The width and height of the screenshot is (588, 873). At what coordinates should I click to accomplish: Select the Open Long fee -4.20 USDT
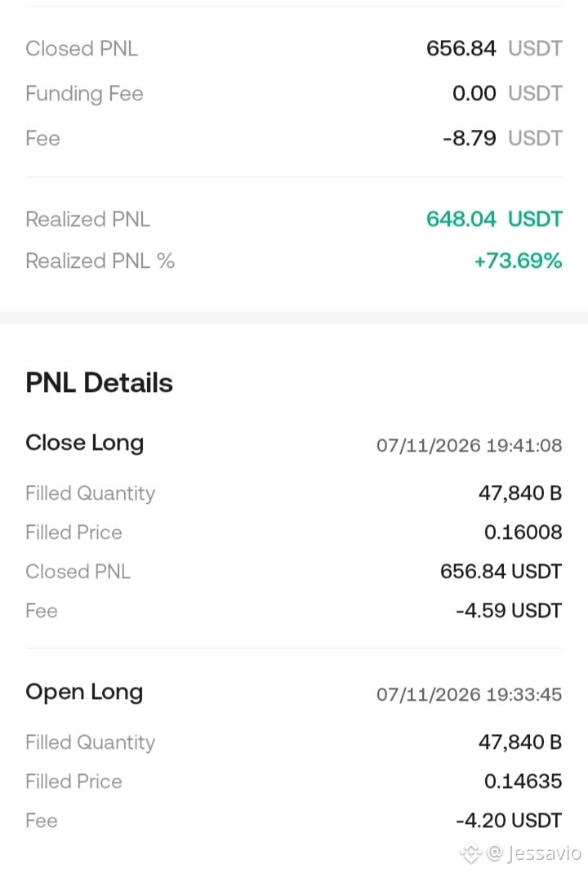[508, 821]
